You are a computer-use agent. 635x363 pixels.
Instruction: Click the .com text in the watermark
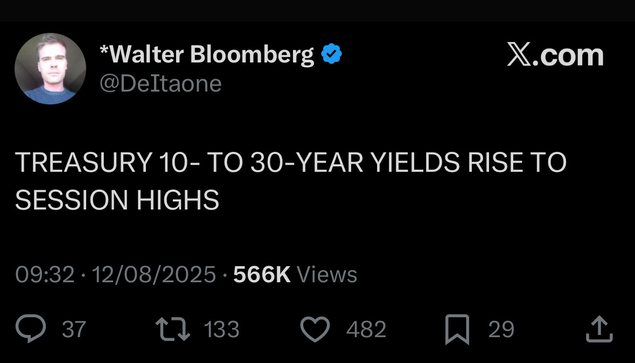[x=567, y=55]
